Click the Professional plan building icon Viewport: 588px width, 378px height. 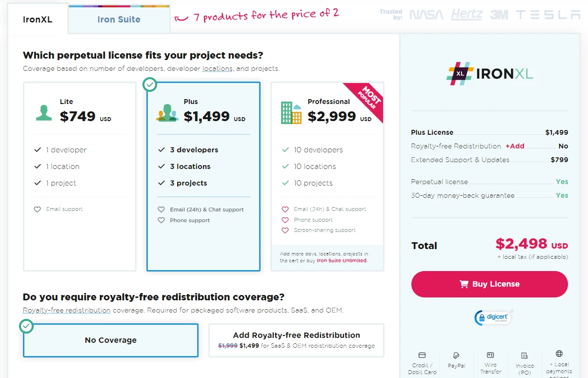pos(291,113)
